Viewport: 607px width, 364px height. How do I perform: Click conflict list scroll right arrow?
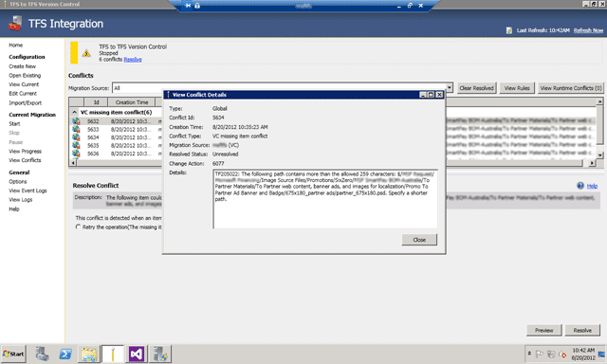point(592,163)
